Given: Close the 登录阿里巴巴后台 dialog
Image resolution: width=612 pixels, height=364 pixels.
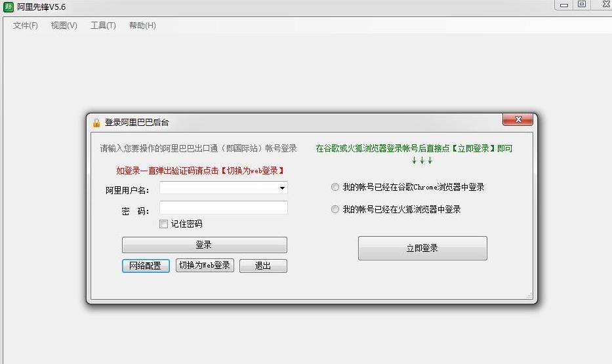Looking at the screenshot, I should (517, 119).
